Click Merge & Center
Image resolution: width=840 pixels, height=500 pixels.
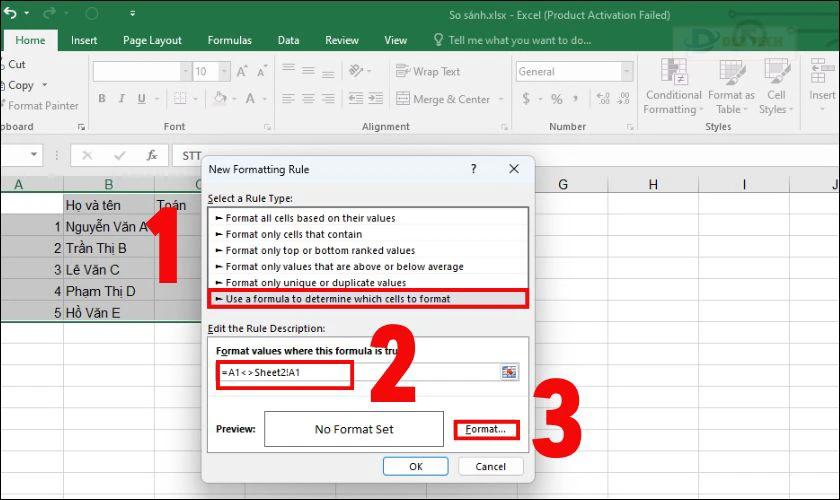(443, 99)
